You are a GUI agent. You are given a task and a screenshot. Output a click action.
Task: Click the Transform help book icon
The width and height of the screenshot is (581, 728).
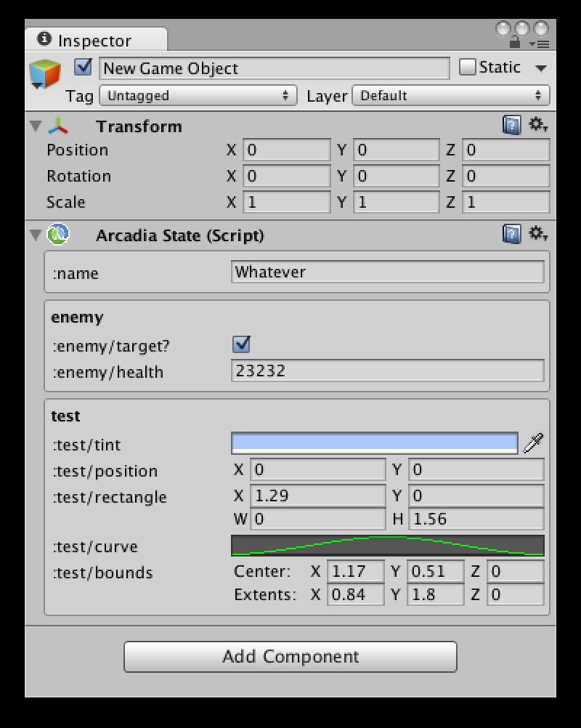coord(511,126)
